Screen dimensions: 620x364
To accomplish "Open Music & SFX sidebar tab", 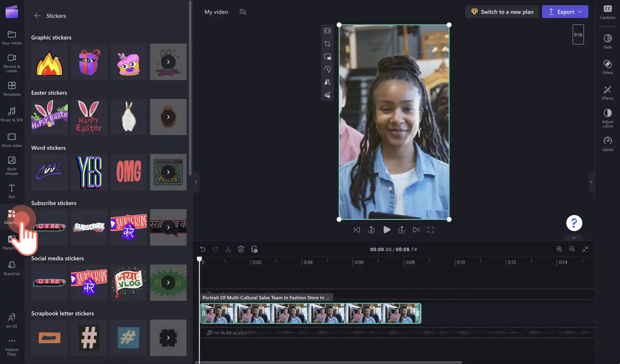I will click(x=12, y=115).
